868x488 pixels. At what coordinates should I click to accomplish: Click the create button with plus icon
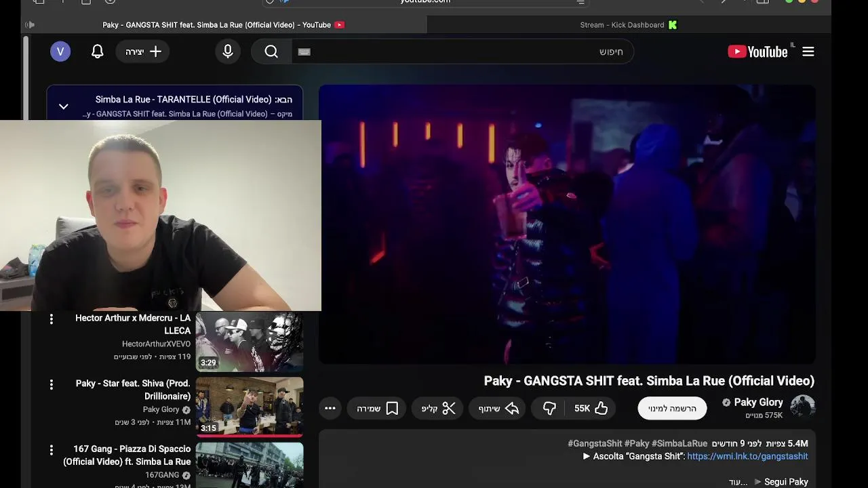142,52
